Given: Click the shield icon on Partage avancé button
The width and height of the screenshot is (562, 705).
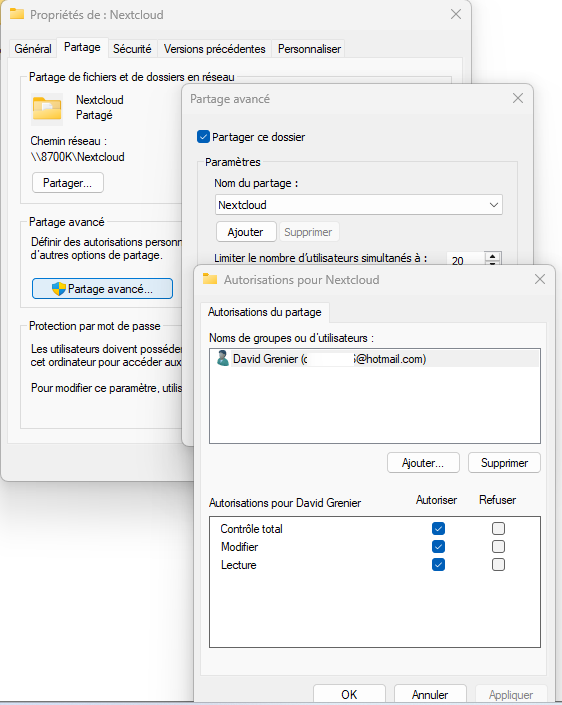Looking at the screenshot, I should pos(59,289).
